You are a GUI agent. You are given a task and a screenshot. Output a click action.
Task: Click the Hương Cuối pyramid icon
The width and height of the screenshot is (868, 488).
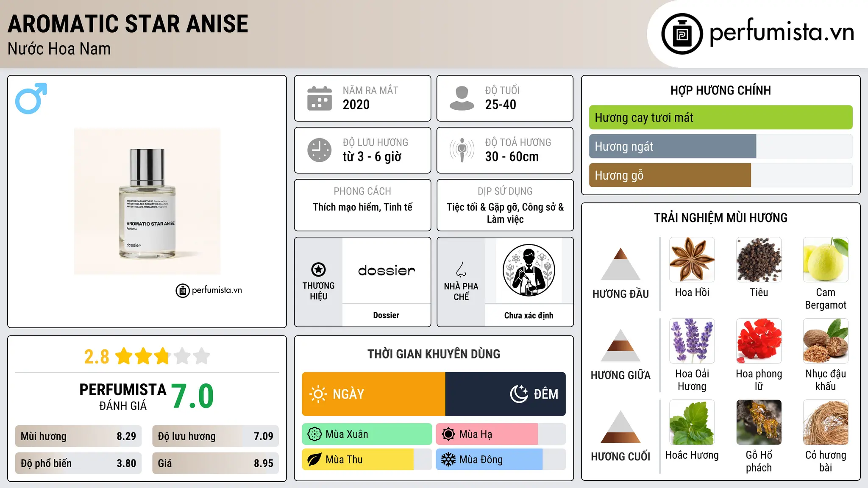pyautogui.click(x=620, y=427)
